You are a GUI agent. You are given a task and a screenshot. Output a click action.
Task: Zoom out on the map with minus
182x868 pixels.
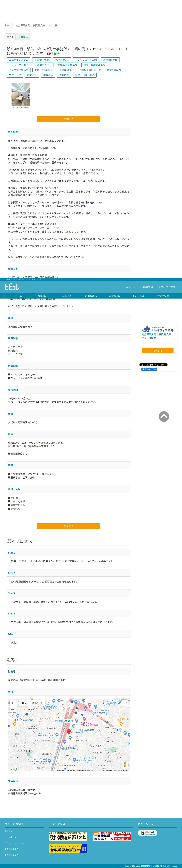point(12,709)
